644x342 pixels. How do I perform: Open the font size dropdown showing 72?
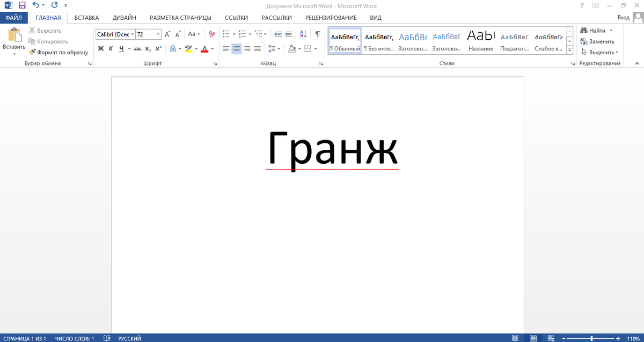pyautogui.click(x=158, y=34)
